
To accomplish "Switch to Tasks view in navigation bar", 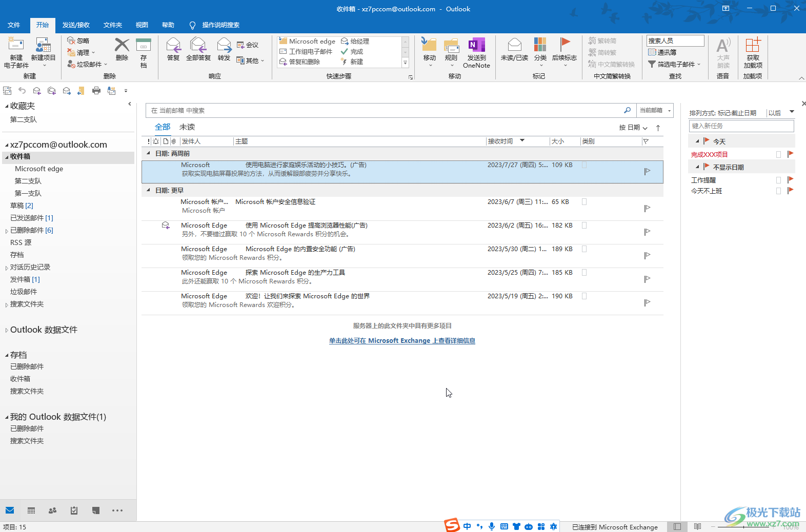I will click(74, 510).
